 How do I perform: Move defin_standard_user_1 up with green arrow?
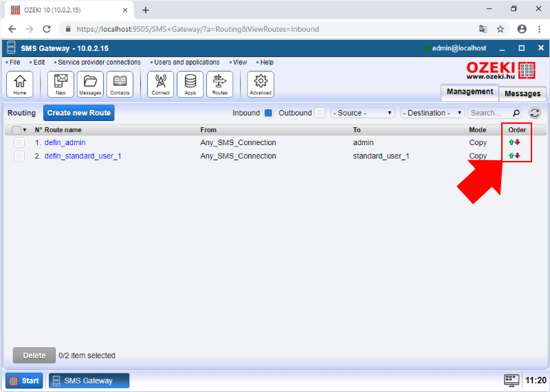tap(511, 156)
